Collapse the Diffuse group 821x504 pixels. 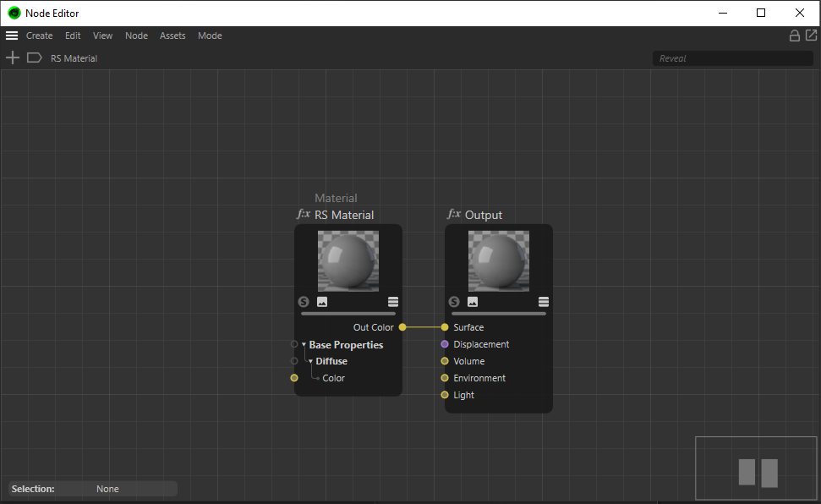click(310, 361)
